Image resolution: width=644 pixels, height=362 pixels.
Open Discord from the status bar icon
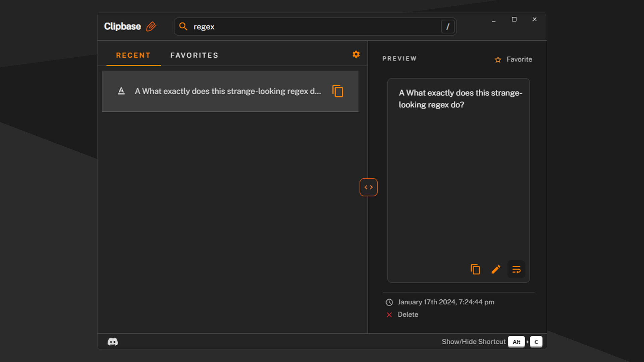[112, 342]
